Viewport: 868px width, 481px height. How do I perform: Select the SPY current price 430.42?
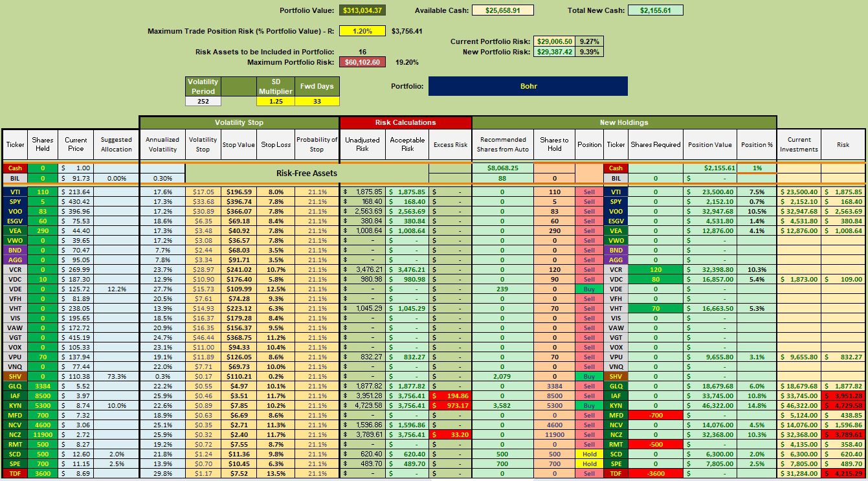pos(76,201)
